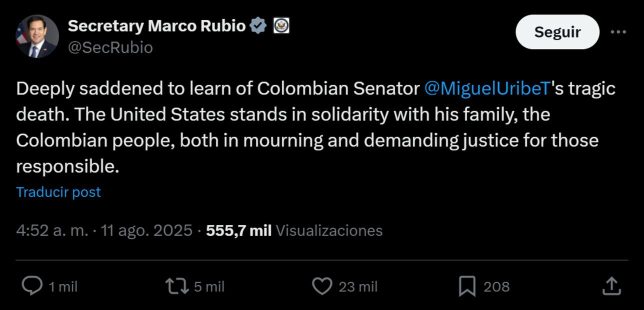
Task: Repost the tweet via the retweet icon
Action: (x=178, y=286)
